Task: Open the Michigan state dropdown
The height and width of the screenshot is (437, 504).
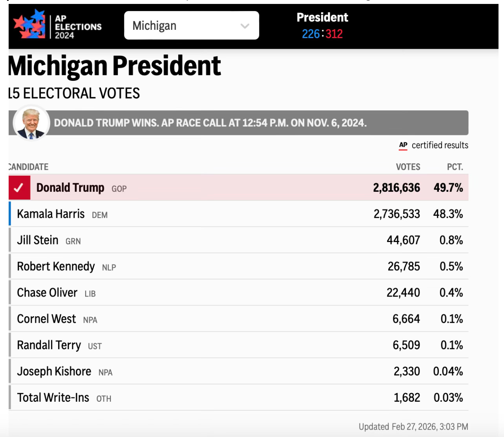Action: (192, 25)
